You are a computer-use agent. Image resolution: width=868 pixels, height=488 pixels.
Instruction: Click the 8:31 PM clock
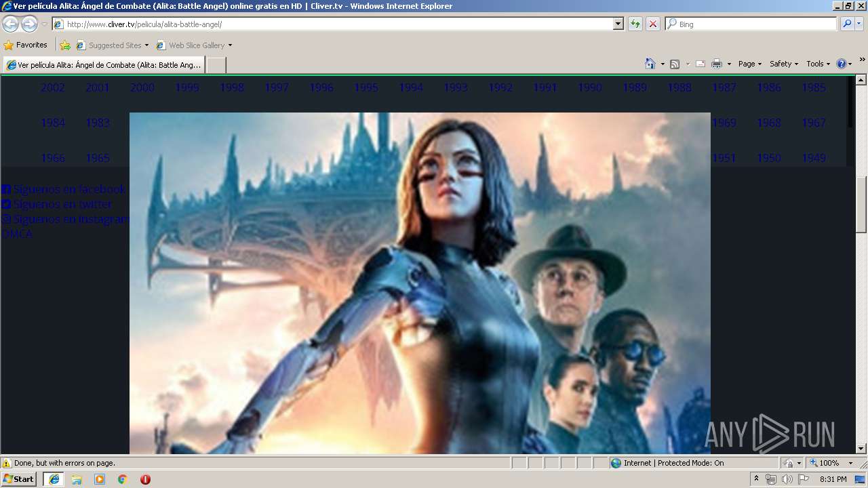point(833,479)
